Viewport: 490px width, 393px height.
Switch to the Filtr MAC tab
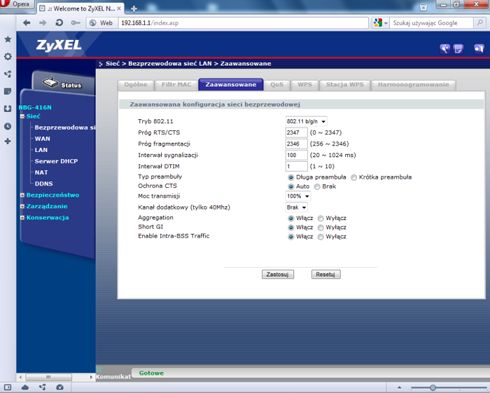[x=176, y=85]
